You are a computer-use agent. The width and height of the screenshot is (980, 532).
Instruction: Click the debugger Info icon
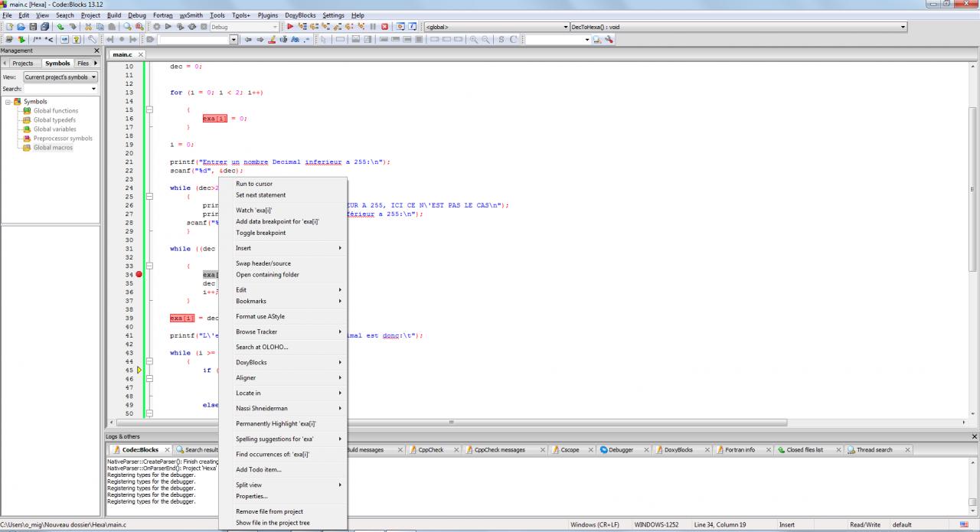[x=412, y=27]
